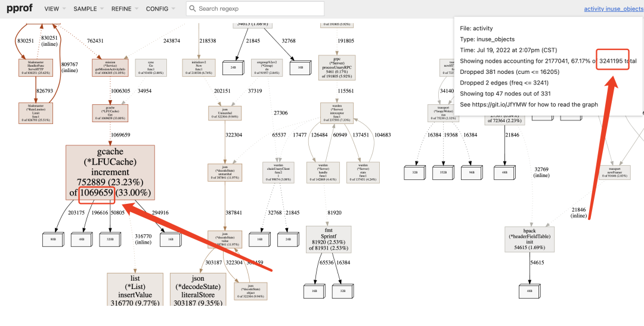Select the hpack headerFieldTable init node
The height and width of the screenshot is (326, 644).
pyautogui.click(x=530, y=239)
